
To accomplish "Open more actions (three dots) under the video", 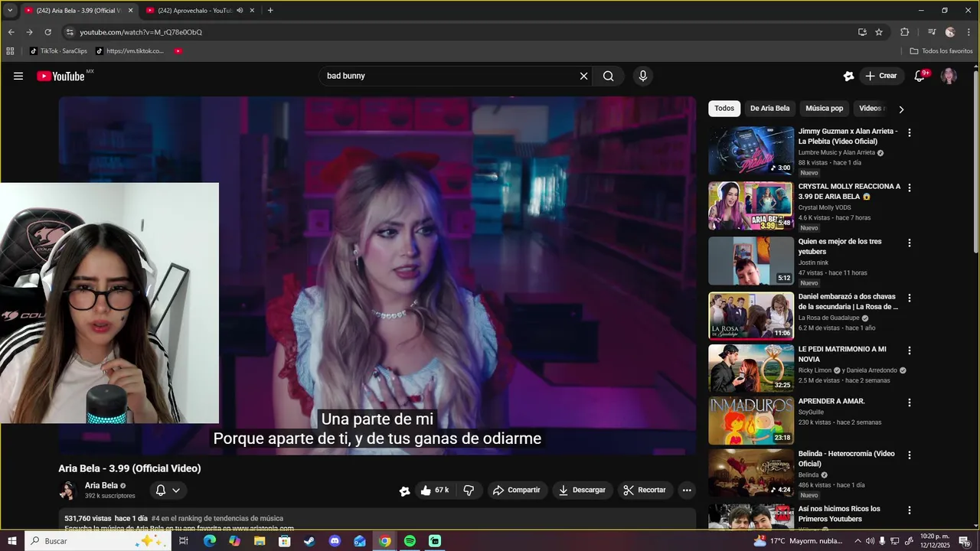I will click(x=687, y=490).
